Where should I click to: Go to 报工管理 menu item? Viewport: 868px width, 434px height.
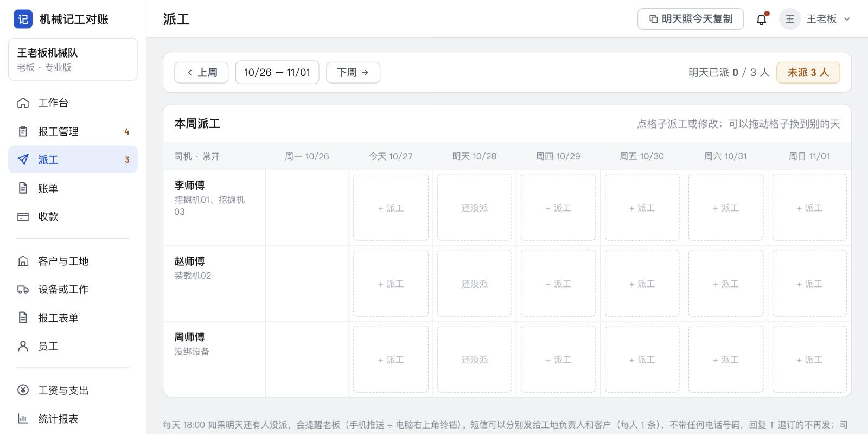click(x=73, y=131)
